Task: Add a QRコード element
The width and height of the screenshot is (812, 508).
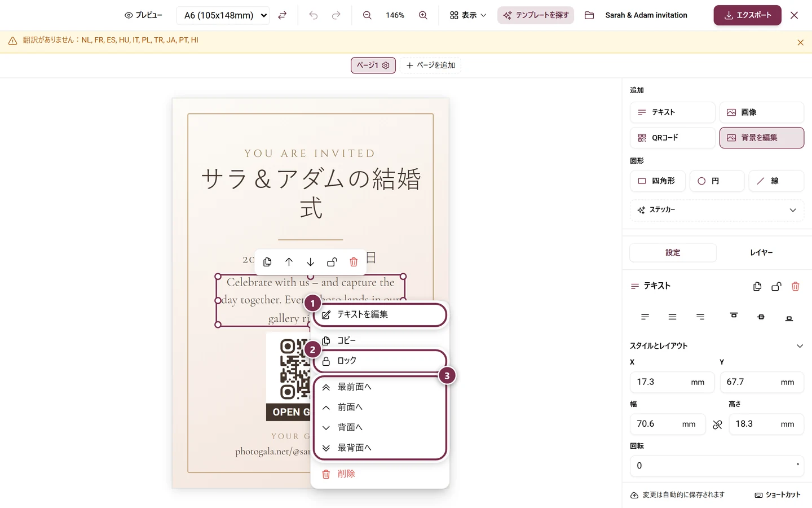Action: (x=672, y=138)
